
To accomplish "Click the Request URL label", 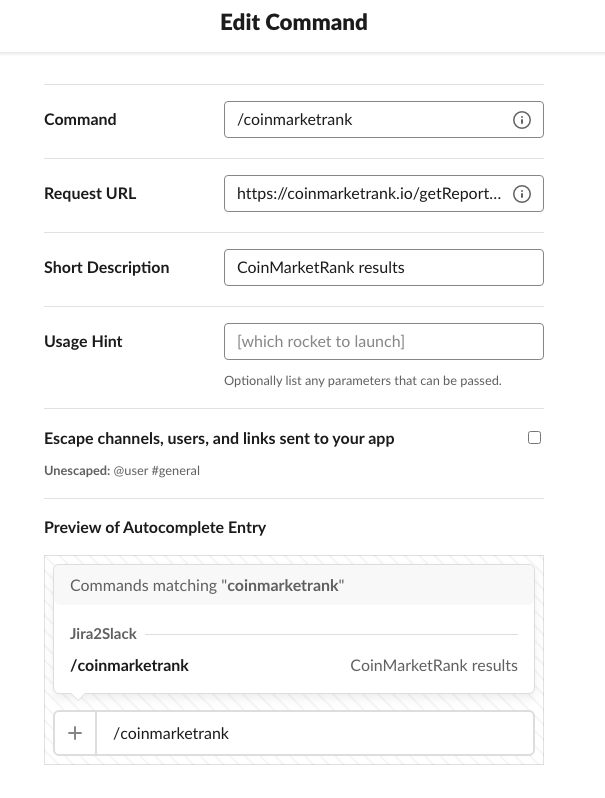I will [90, 194].
